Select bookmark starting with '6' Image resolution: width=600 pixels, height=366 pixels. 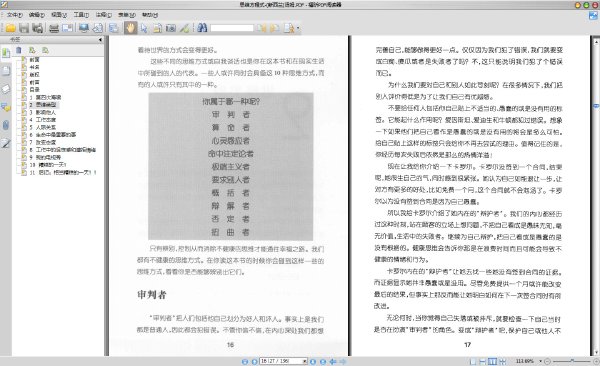click(x=53, y=135)
